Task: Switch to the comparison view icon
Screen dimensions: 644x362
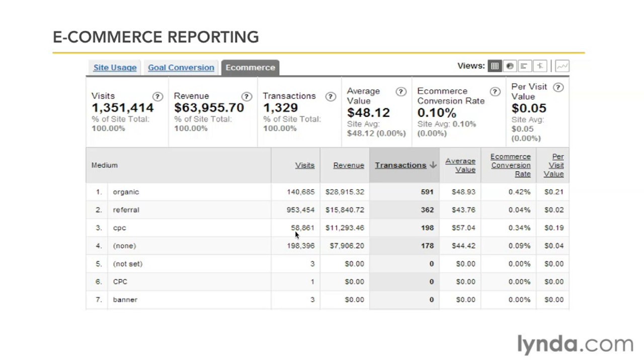Action: click(540, 66)
